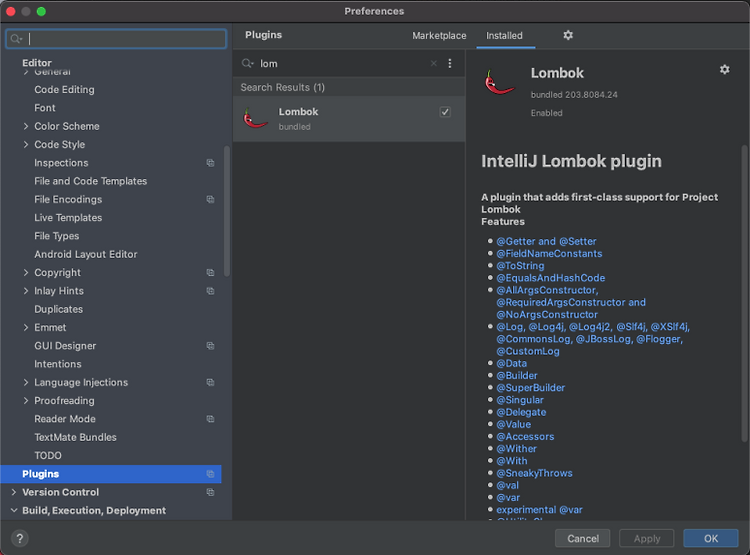The height and width of the screenshot is (555, 750).
Task: Select the Lombok row in search results
Action: pyautogui.click(x=349, y=119)
